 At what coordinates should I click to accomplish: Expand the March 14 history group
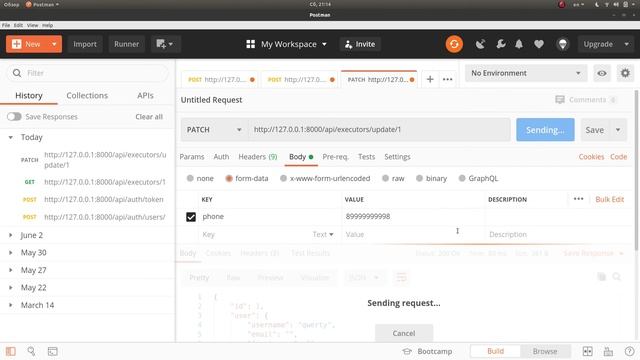click(11, 305)
